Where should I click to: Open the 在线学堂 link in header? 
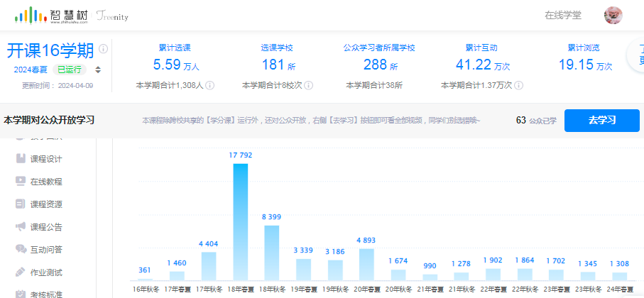tap(562, 15)
